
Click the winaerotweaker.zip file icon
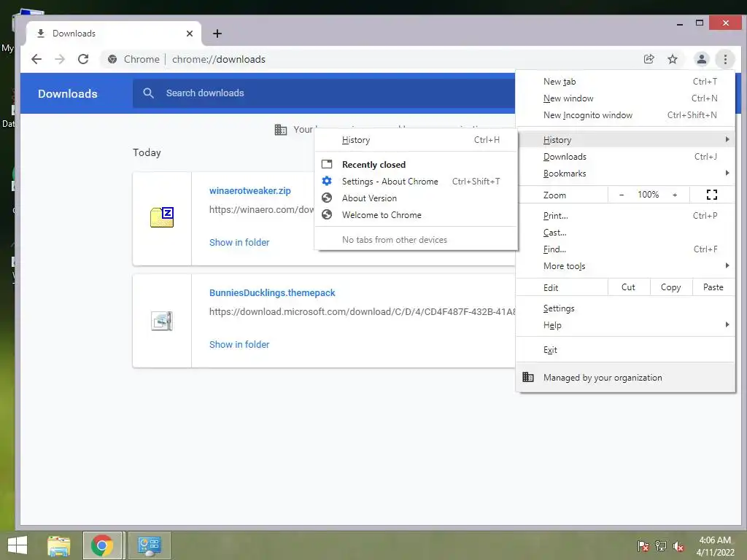(x=162, y=217)
